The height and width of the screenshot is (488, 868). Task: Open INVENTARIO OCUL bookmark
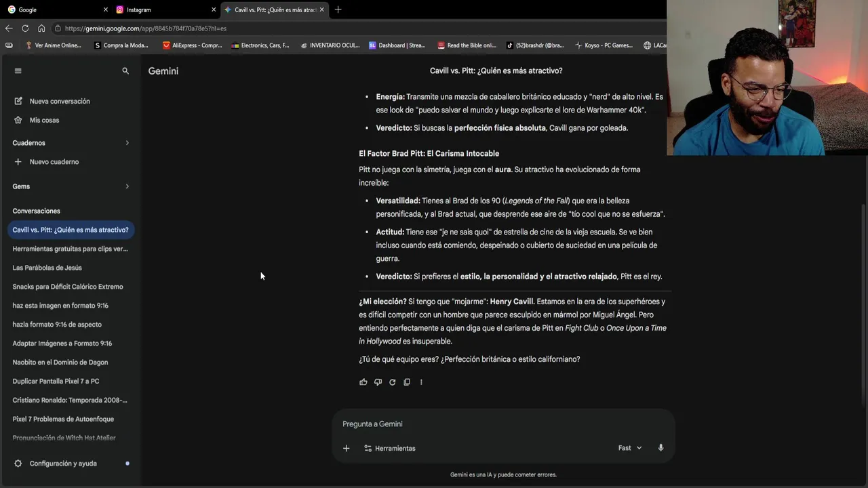(x=330, y=45)
